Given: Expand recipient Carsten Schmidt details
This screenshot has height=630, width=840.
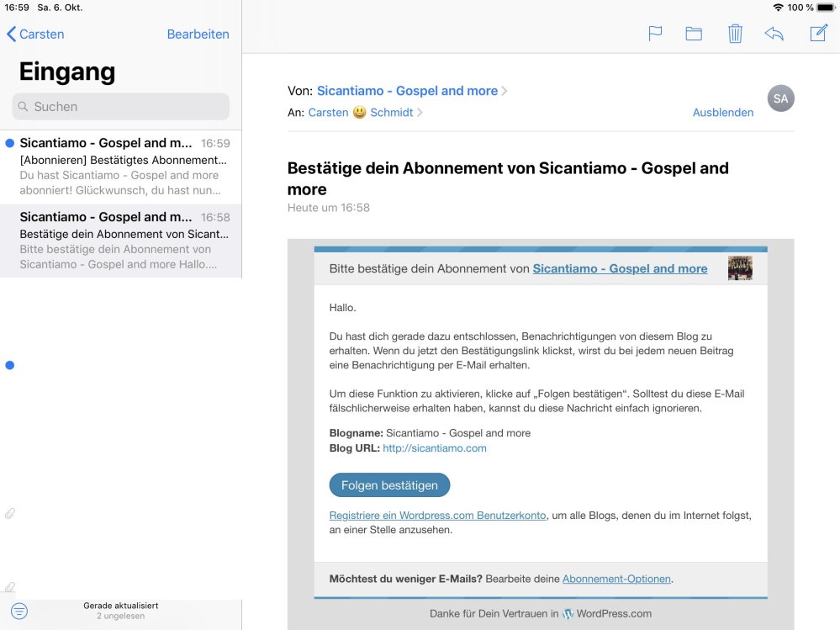Looking at the screenshot, I should pyautogui.click(x=365, y=113).
